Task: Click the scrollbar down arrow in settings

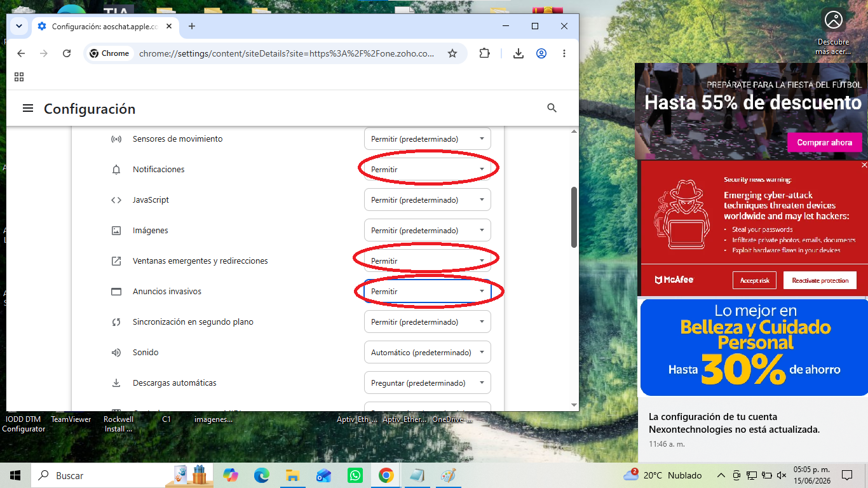Action: 574,405
